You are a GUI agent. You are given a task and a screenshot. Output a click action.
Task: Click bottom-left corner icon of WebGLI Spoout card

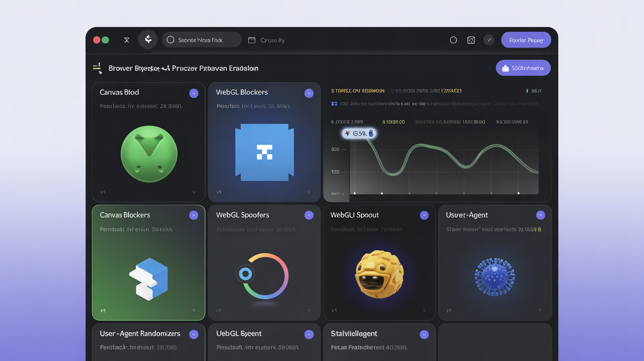pos(334,310)
